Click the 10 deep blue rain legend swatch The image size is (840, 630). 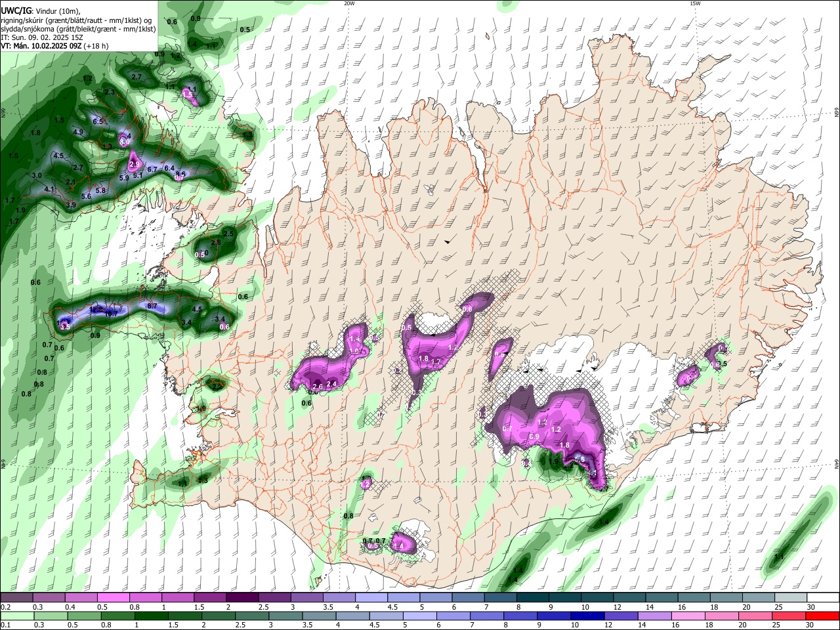pyautogui.click(x=587, y=616)
